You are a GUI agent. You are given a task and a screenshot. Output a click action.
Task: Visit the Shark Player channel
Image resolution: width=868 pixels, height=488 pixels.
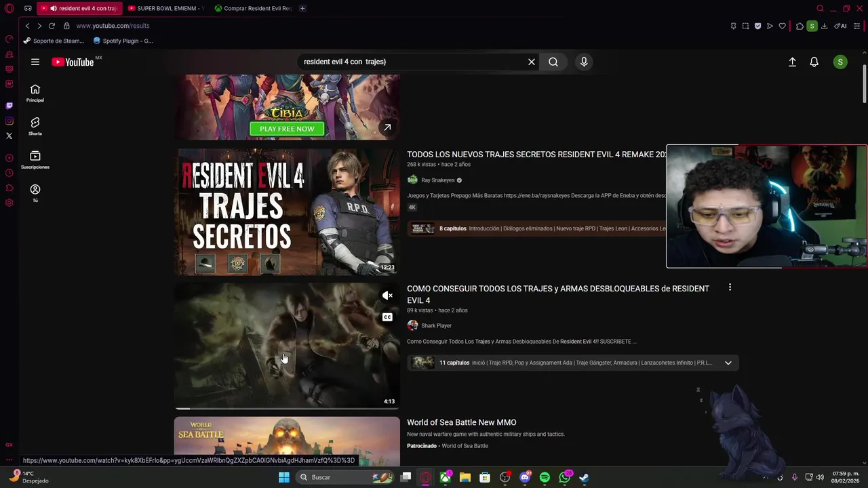[x=436, y=325]
